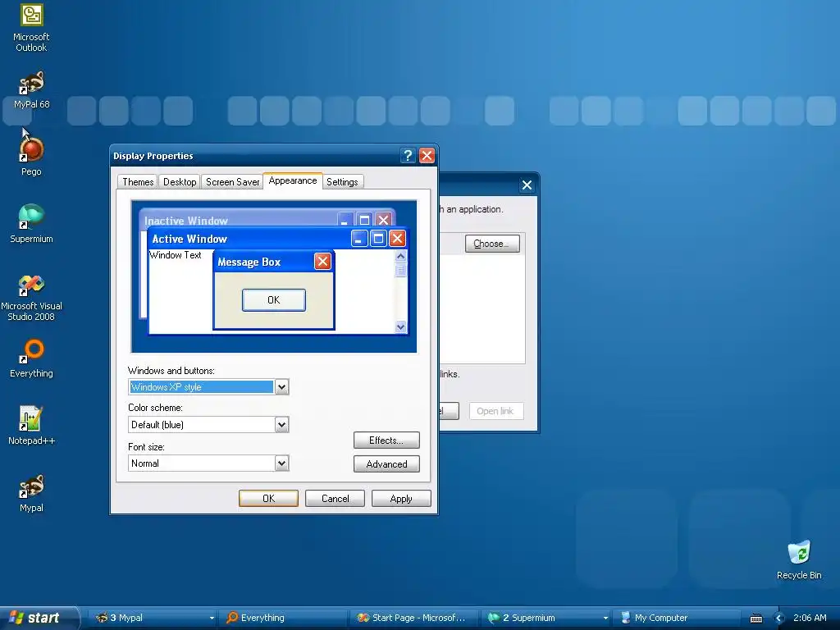The image size is (840, 630).
Task: Switch to the Settings tab
Action: pyautogui.click(x=342, y=181)
